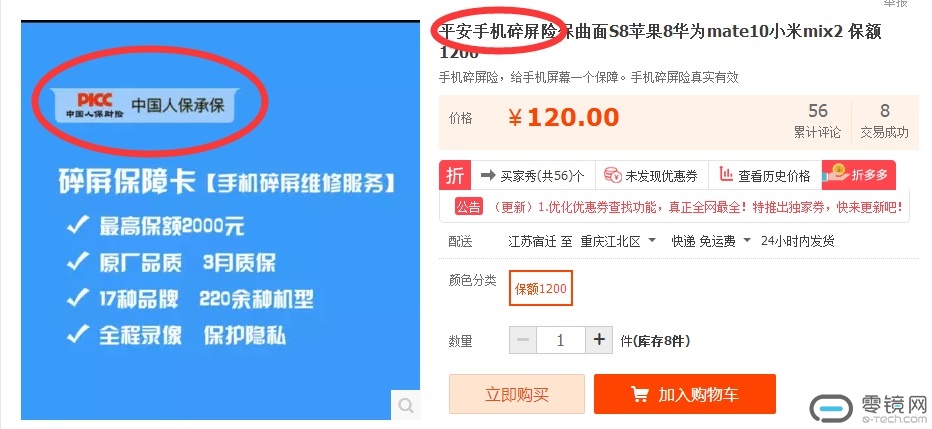Viewport: 932px width, 429px height.
Task: Click the magnifier icon on product image
Action: tap(406, 405)
